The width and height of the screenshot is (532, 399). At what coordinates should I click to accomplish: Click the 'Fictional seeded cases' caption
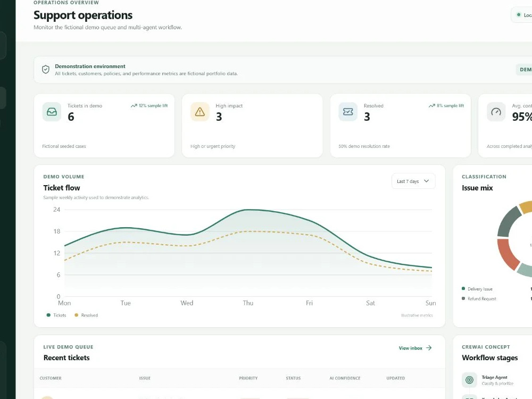(x=64, y=146)
